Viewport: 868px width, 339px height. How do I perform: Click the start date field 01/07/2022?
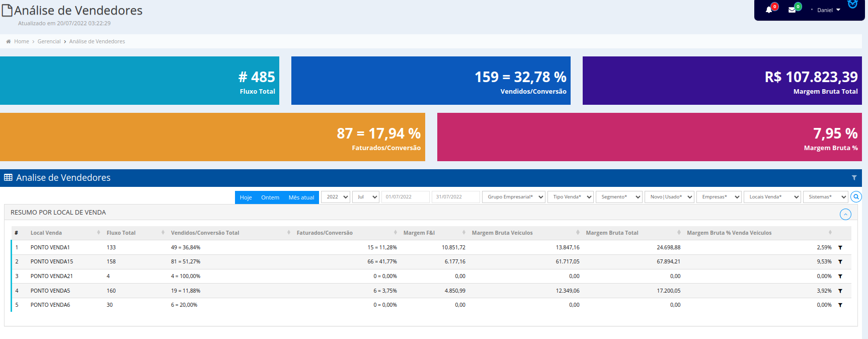pyautogui.click(x=405, y=197)
